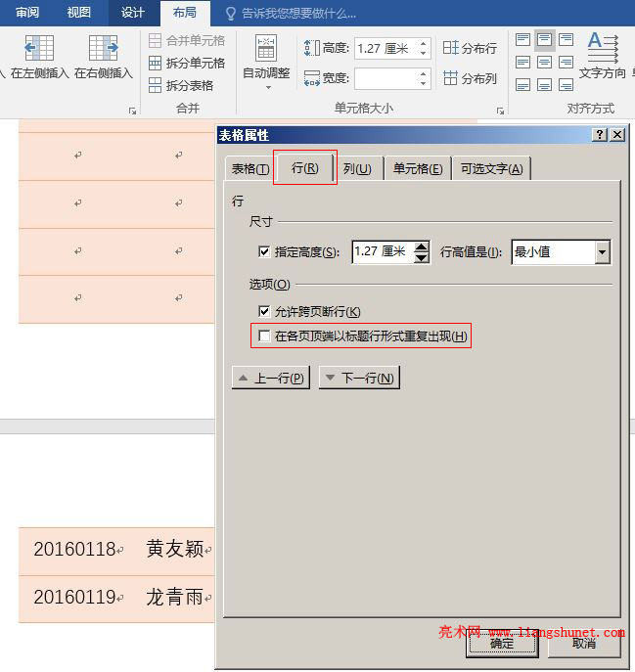This screenshot has width=635, height=672.
Task: Click Split Table (拆分表格)
Action: [181, 85]
